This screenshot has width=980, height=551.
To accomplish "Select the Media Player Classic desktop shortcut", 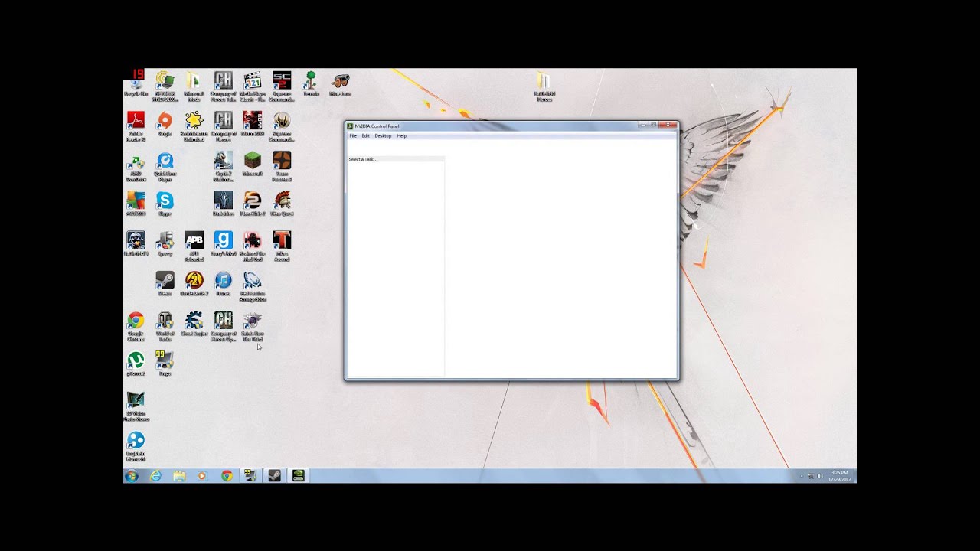I will click(x=253, y=86).
